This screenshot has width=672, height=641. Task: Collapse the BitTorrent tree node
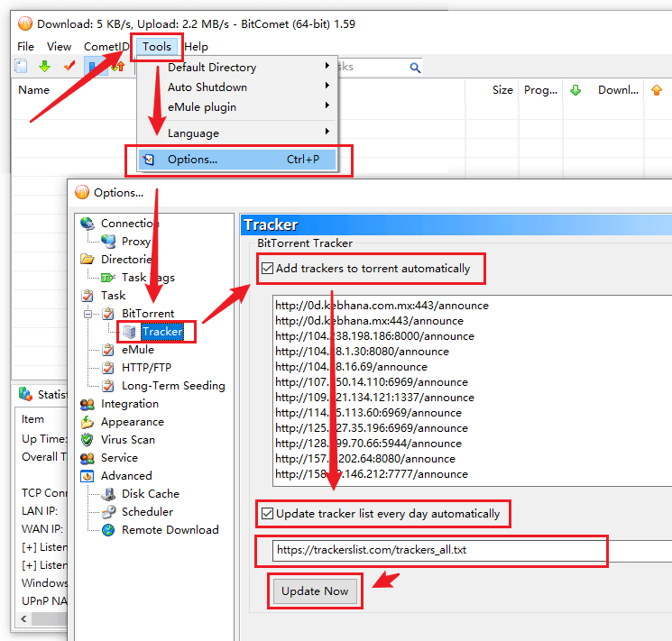88,314
